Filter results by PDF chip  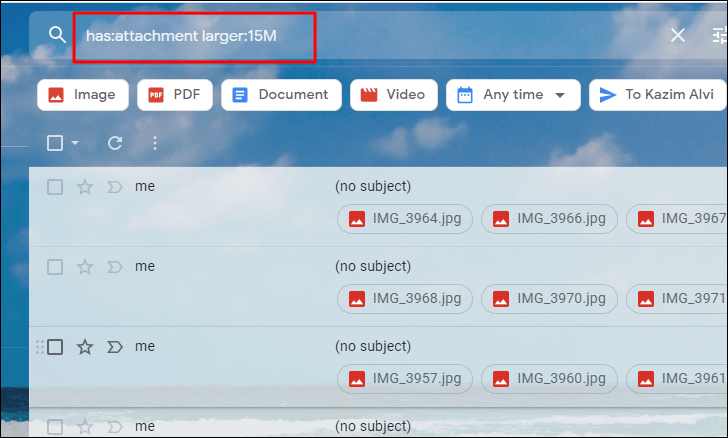click(175, 95)
